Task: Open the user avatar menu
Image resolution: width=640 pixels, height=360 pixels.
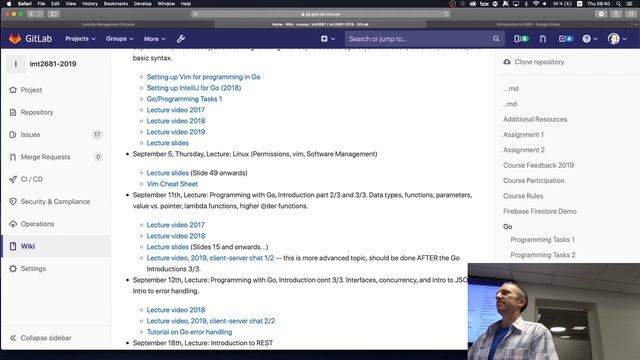Action: (613, 39)
